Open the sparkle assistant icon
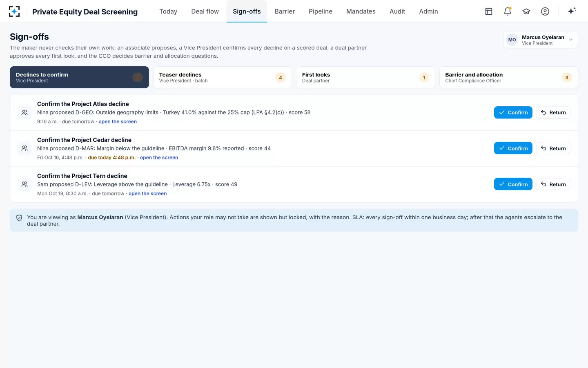The height and width of the screenshot is (368, 588). (572, 11)
